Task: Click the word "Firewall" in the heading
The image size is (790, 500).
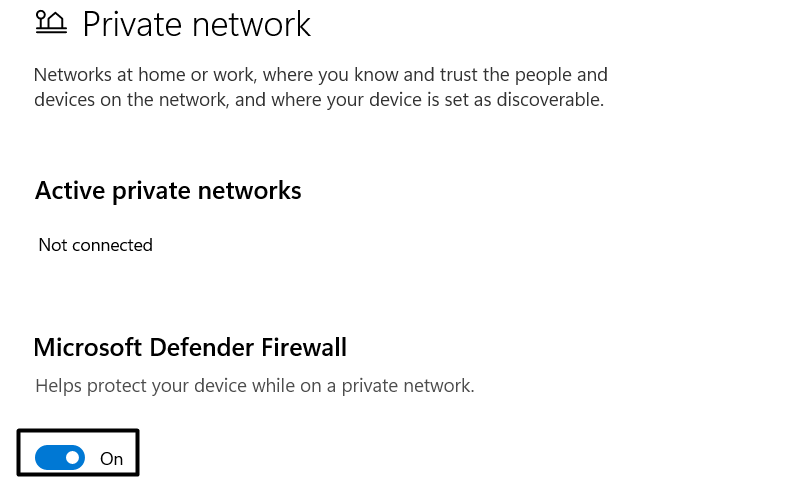Action: [299, 347]
